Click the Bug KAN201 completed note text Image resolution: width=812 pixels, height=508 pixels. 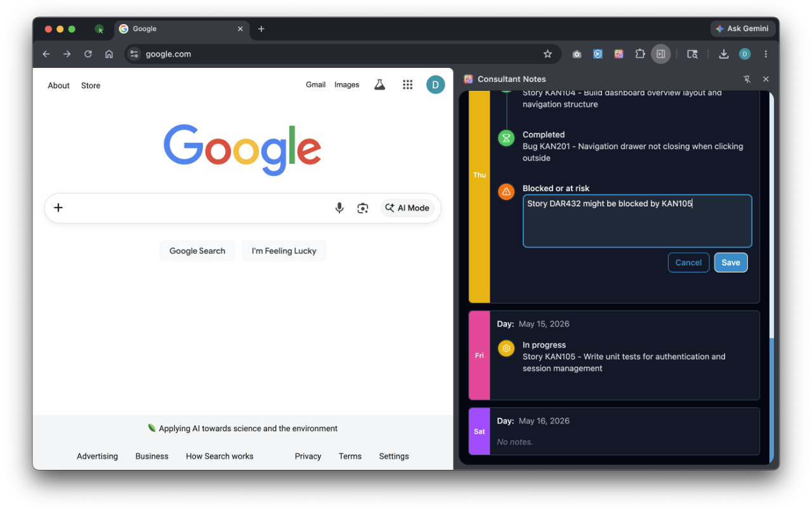coord(632,152)
